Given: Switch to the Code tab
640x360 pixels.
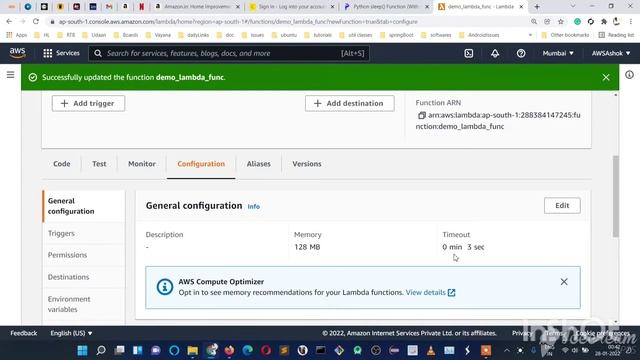Looking at the screenshot, I should click(x=62, y=164).
